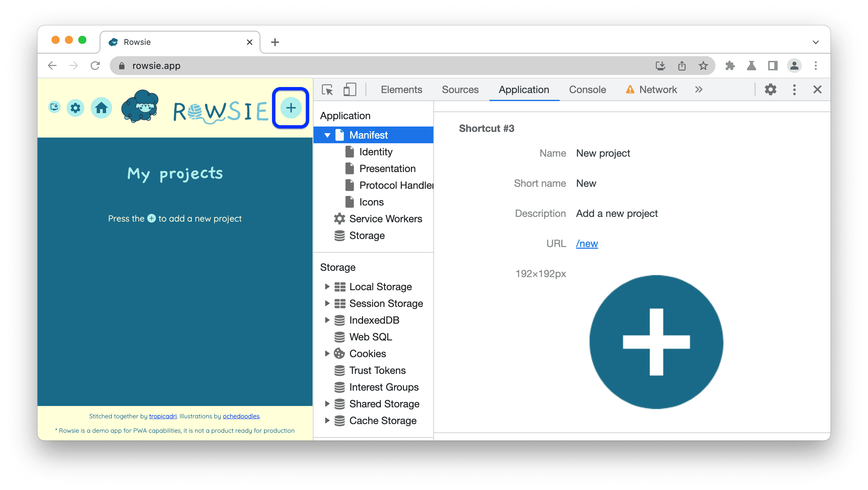868x490 pixels.
Task: Click the /new shortcut URL link
Action: [x=587, y=243]
